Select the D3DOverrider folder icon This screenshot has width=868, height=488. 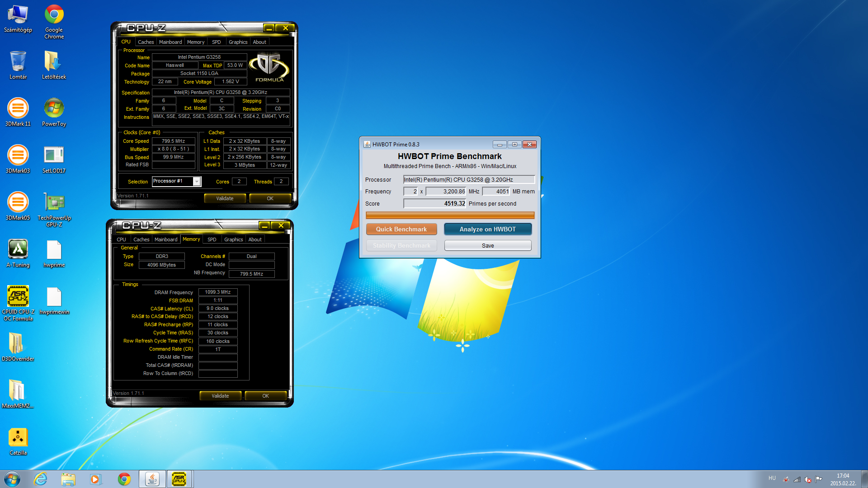coord(18,347)
